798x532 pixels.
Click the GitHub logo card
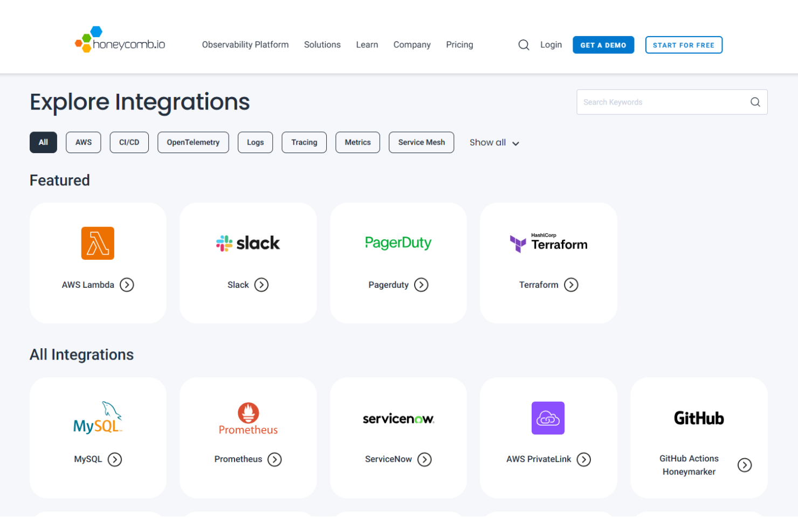[x=699, y=418]
